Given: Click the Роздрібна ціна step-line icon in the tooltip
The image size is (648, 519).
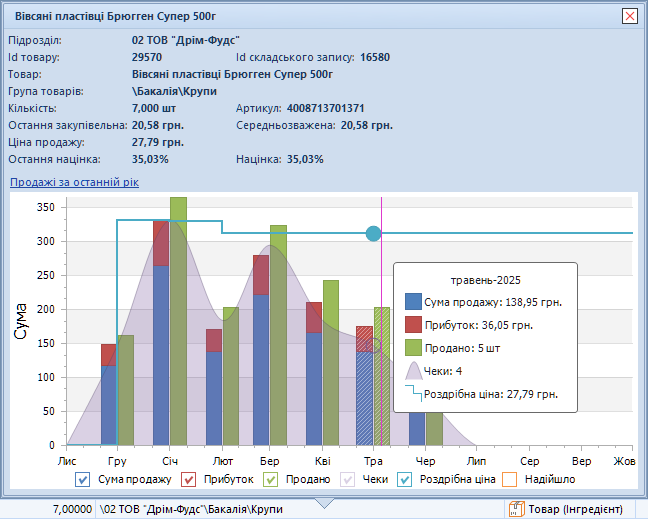Looking at the screenshot, I should click(414, 394).
